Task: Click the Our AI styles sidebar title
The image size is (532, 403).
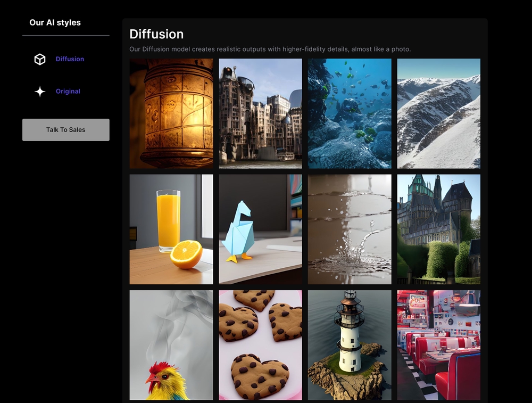Action: pos(55,22)
